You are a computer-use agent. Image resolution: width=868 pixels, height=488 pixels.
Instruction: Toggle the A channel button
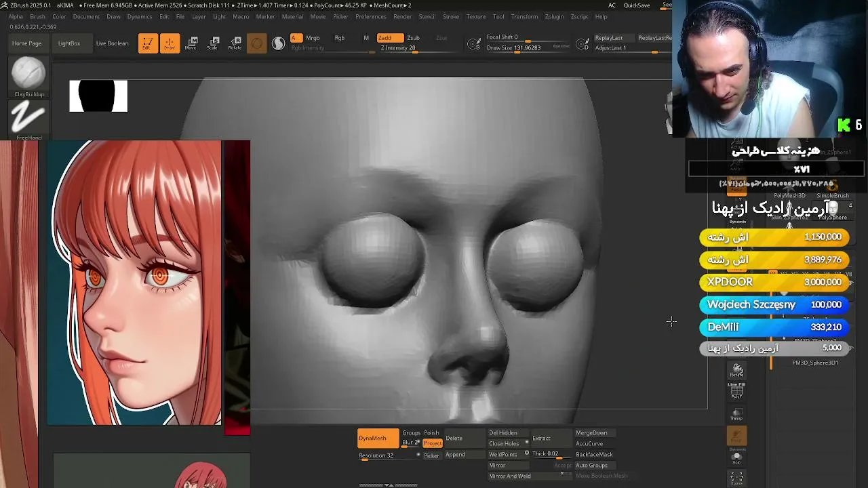pyautogui.click(x=296, y=38)
